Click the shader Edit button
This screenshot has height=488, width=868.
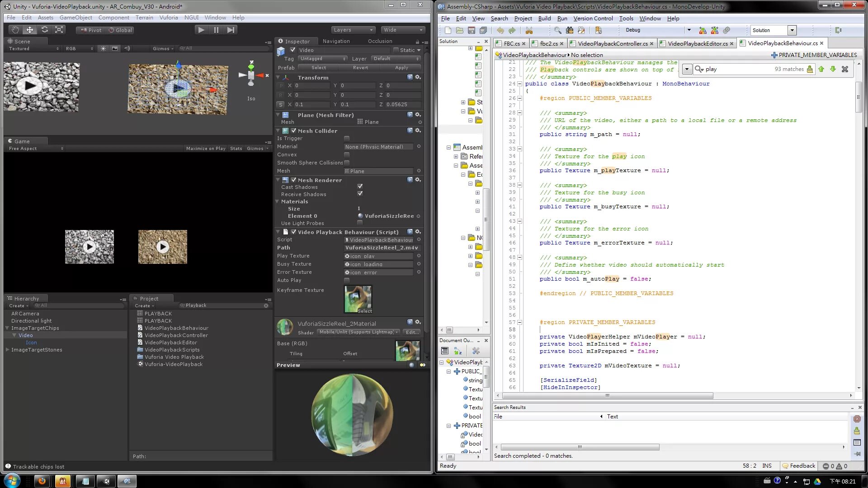411,332
